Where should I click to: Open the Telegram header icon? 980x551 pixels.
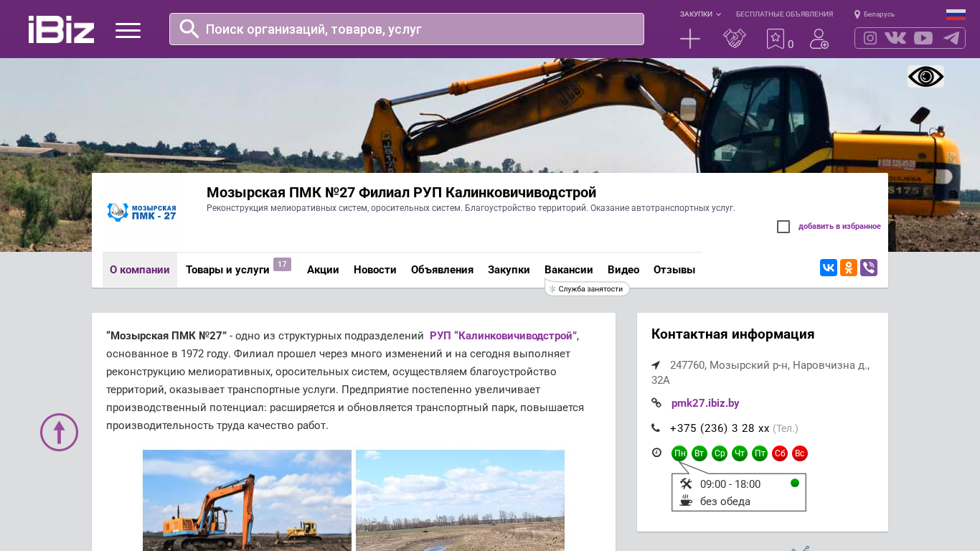pyautogui.click(x=951, y=38)
